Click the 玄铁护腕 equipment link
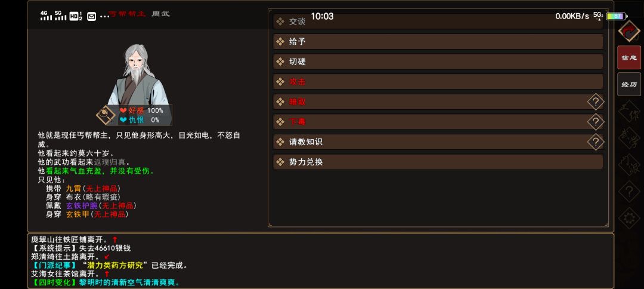Image resolution: width=644 pixels, height=289 pixels. coord(82,205)
